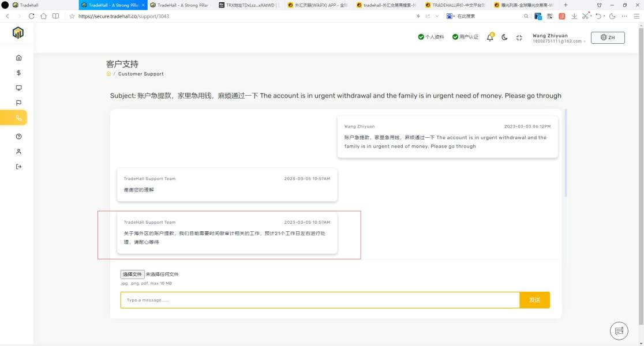Click the yellow 发送 send button

click(x=534, y=300)
